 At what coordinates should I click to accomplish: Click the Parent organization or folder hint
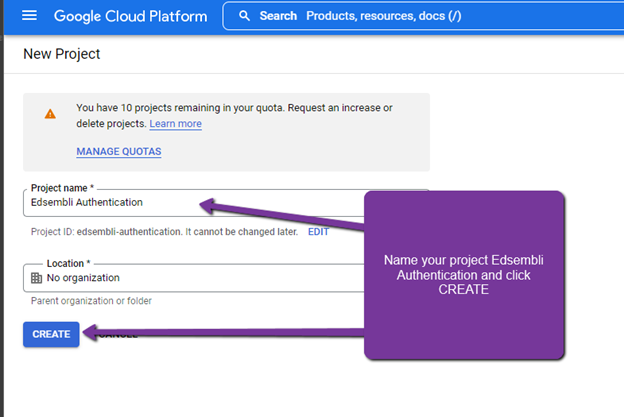[x=91, y=301]
